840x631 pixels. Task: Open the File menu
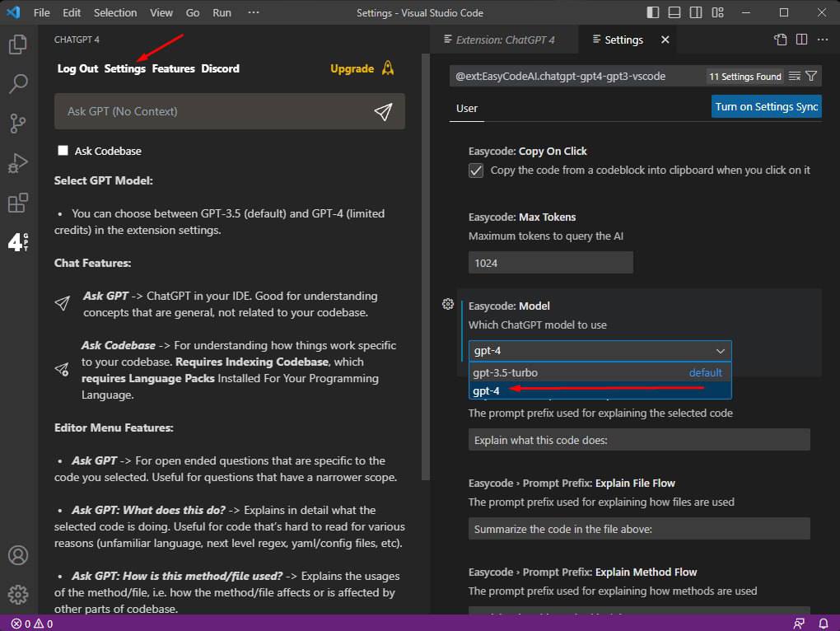[x=42, y=12]
